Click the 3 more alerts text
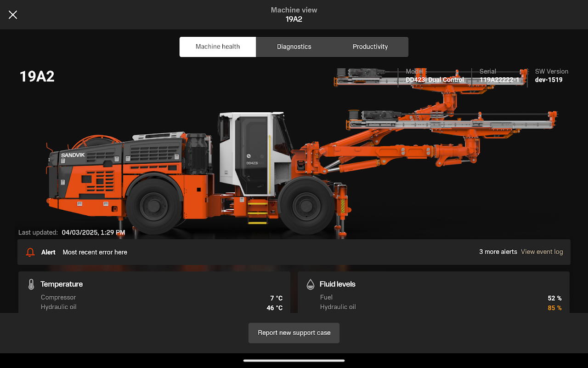Viewport: 588px width, 368px height. point(498,252)
